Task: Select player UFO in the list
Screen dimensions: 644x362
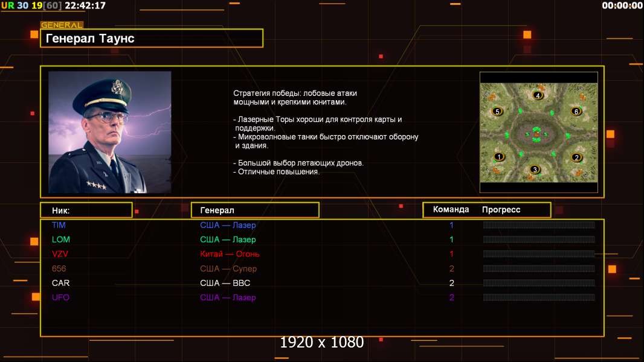Action: coord(60,297)
